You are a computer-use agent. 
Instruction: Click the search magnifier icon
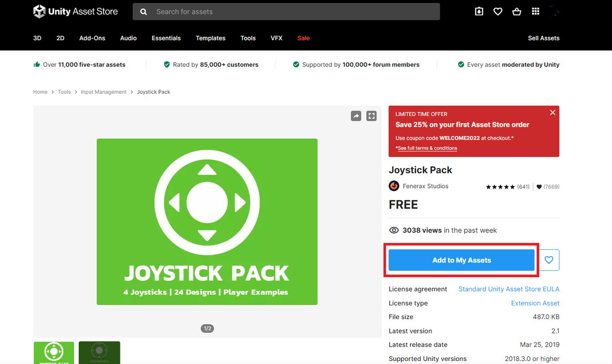tap(143, 11)
